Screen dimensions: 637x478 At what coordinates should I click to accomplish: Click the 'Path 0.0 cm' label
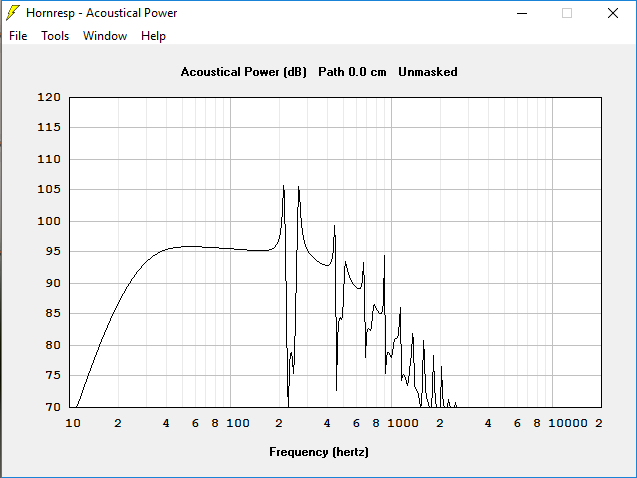click(352, 72)
